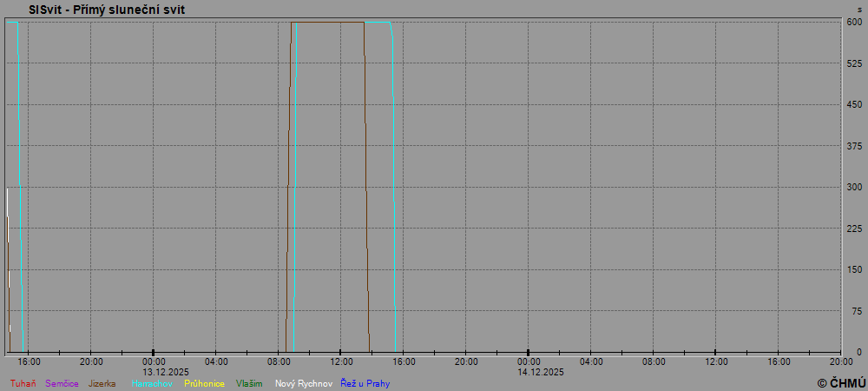The width and height of the screenshot is (868, 391).
Task: Select the green Vlašim legend entry
Action: tap(249, 383)
